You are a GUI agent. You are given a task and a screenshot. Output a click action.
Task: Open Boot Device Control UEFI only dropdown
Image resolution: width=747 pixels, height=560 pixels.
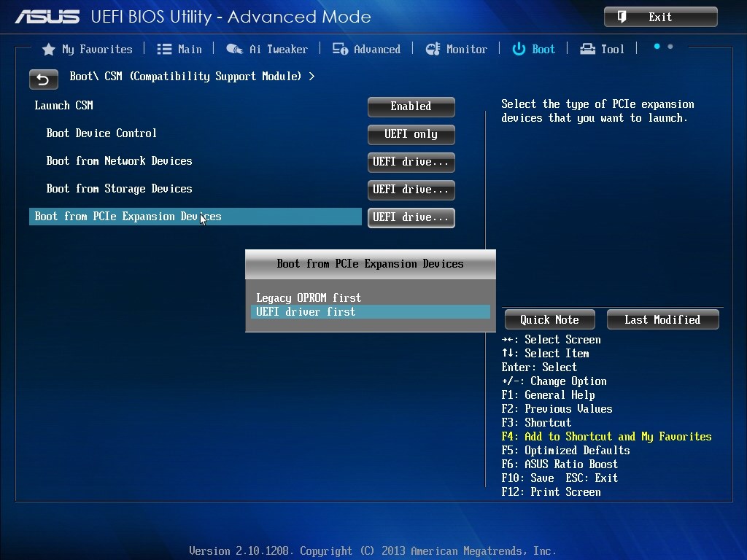pyautogui.click(x=411, y=134)
